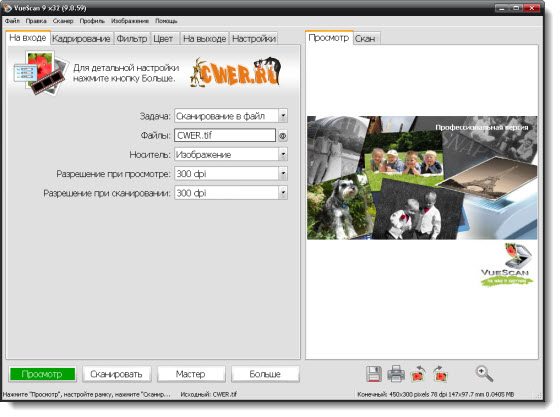Switch to the На выходе tab

[x=205, y=39]
